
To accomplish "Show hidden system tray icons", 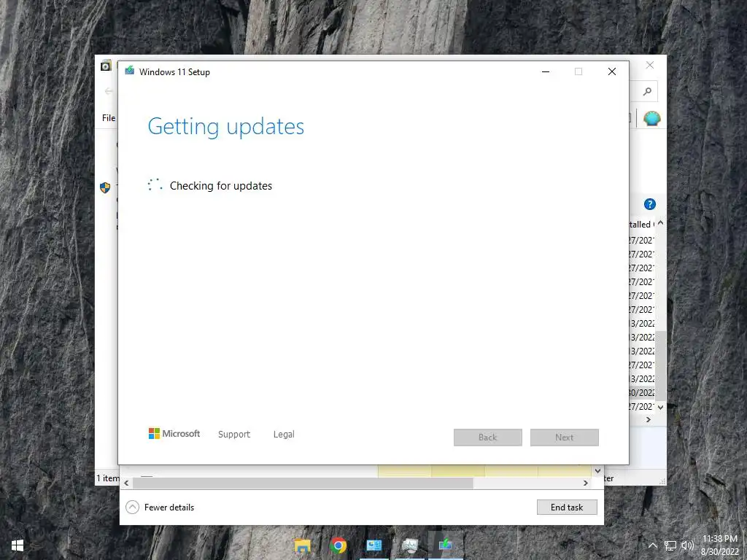I will coord(653,545).
